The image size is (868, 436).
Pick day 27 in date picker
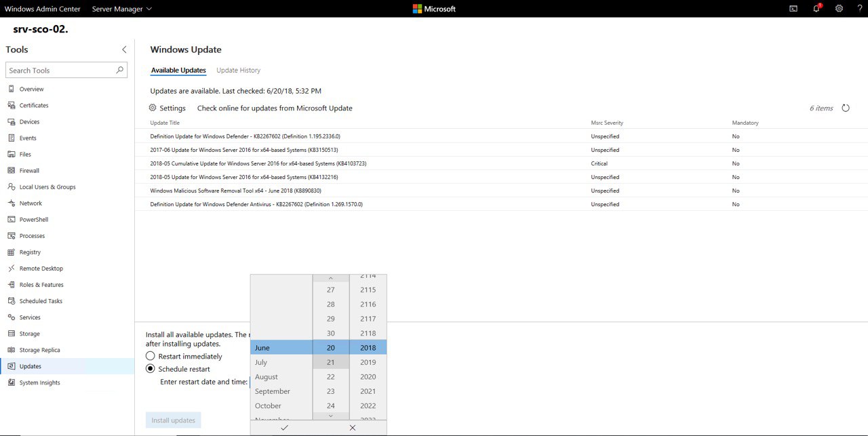(331, 290)
